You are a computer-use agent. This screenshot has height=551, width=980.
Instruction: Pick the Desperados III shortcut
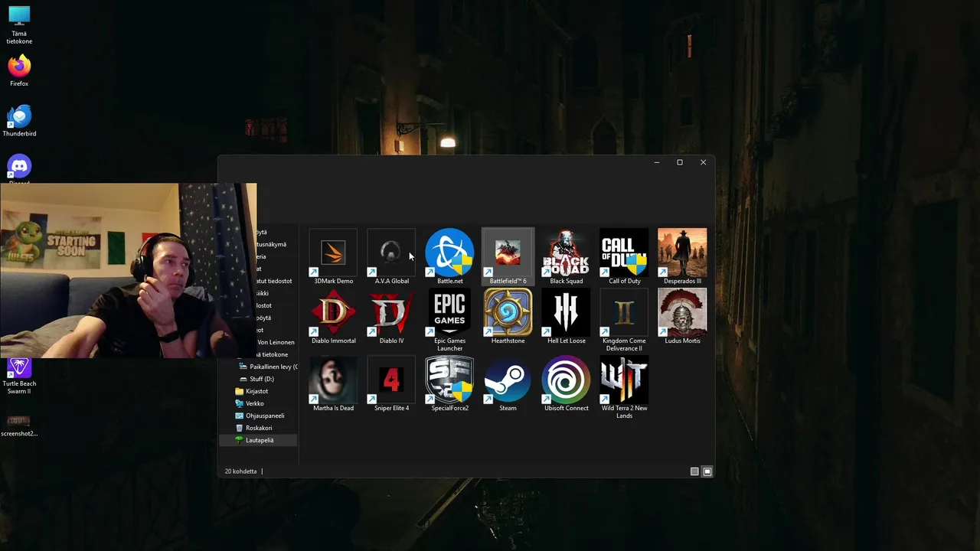[682, 257]
